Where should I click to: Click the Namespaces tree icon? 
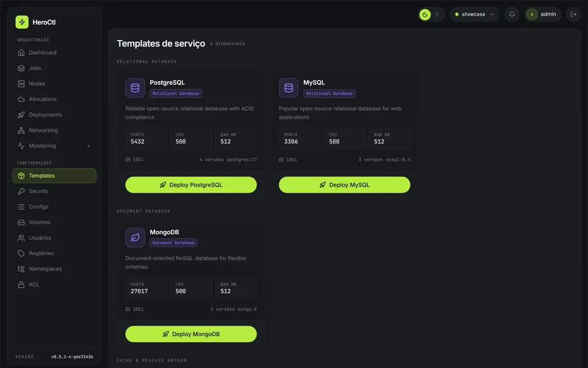point(21,269)
